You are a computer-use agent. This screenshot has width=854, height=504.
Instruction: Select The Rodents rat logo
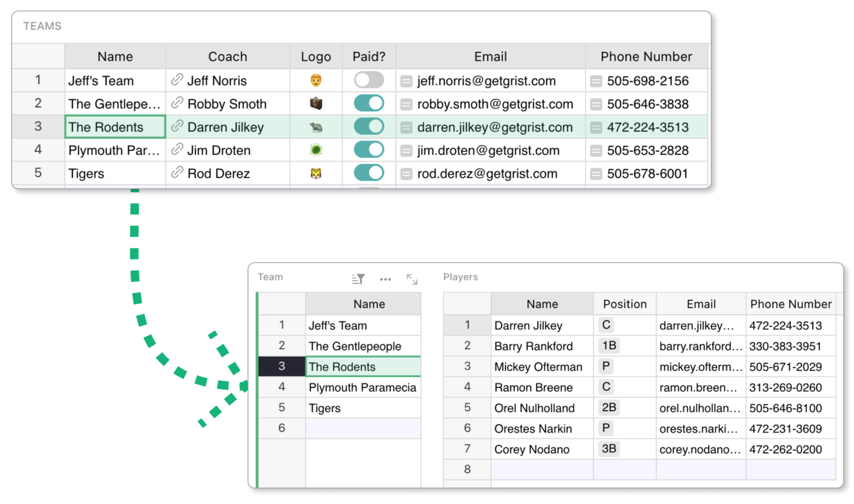coord(316,127)
